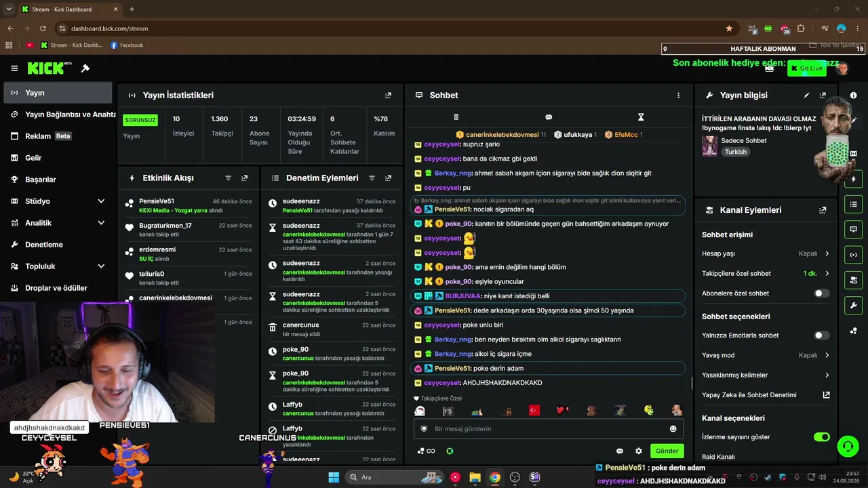
Task: Open chat settings gear icon
Action: [638, 451]
